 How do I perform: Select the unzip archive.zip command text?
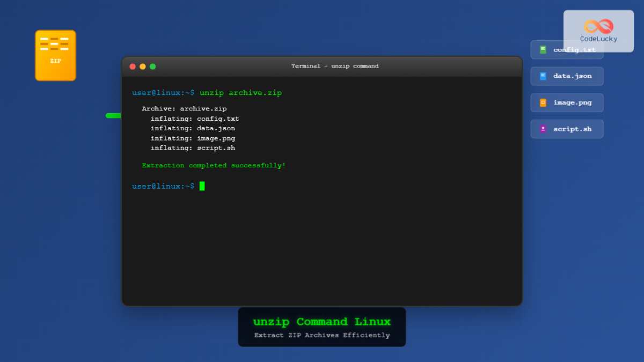[240, 92]
